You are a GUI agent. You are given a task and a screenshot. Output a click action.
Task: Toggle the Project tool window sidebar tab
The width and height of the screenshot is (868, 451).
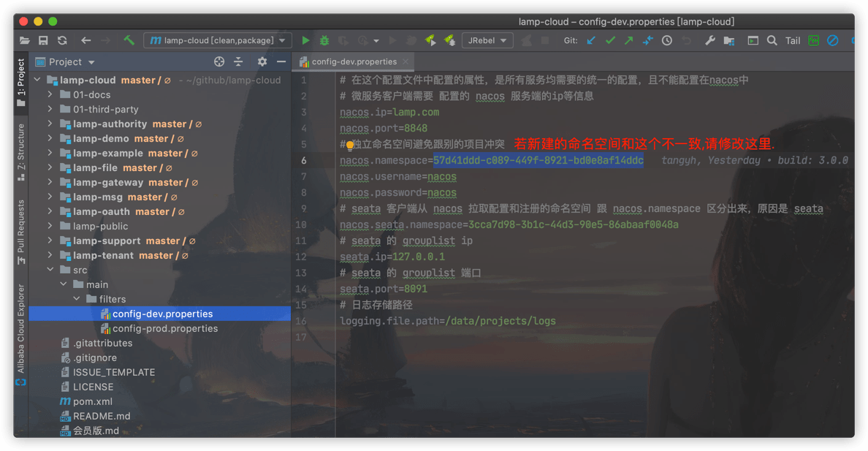(21, 83)
